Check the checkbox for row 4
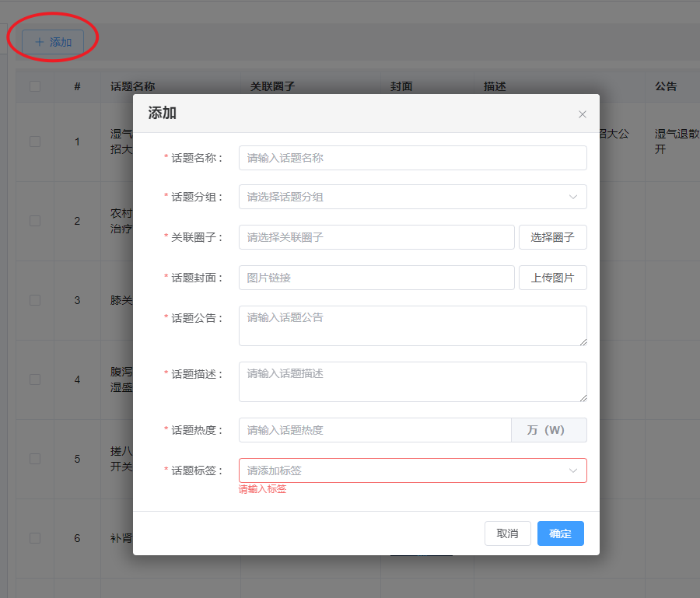 tap(35, 379)
